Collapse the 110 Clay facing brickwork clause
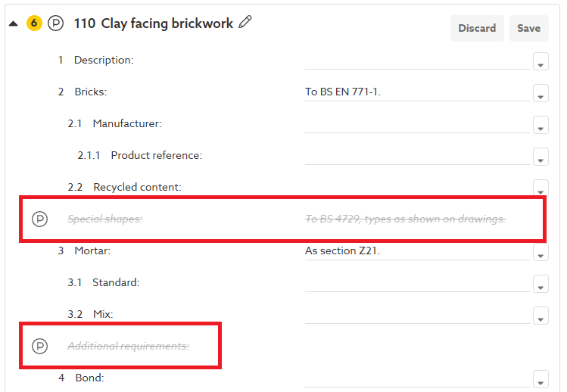Screen dimensions: 567x392 (13, 23)
